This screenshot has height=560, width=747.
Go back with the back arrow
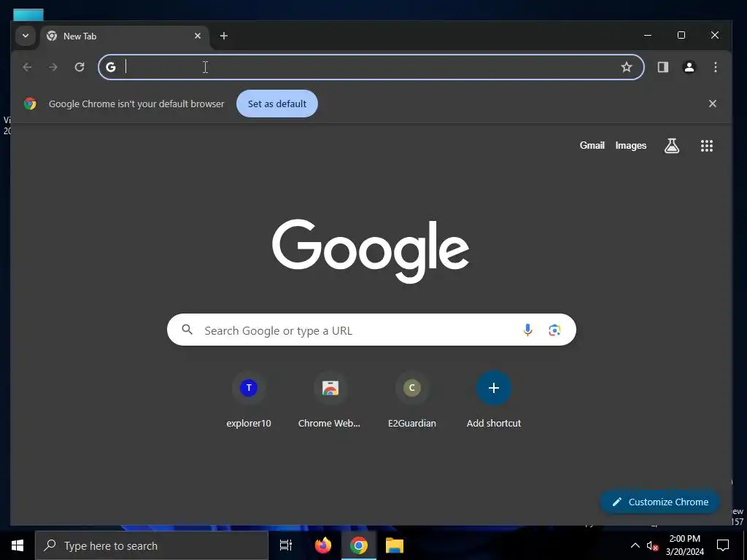click(27, 67)
